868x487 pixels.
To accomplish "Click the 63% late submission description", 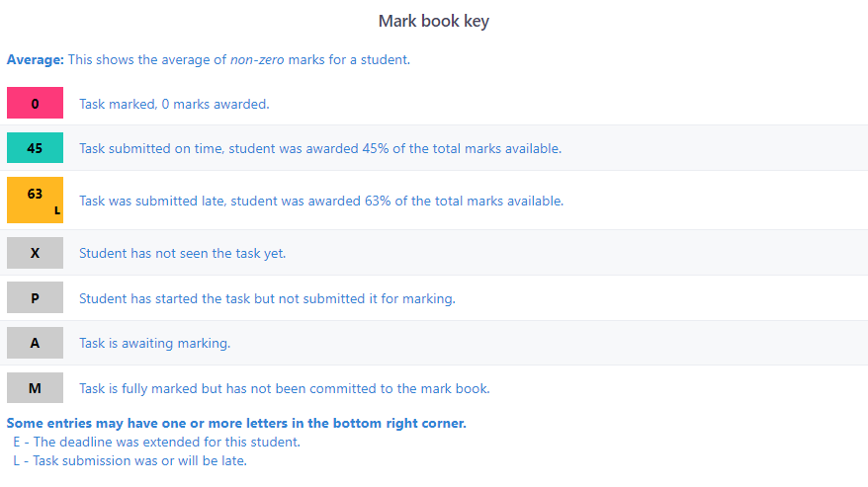I will pos(321,201).
